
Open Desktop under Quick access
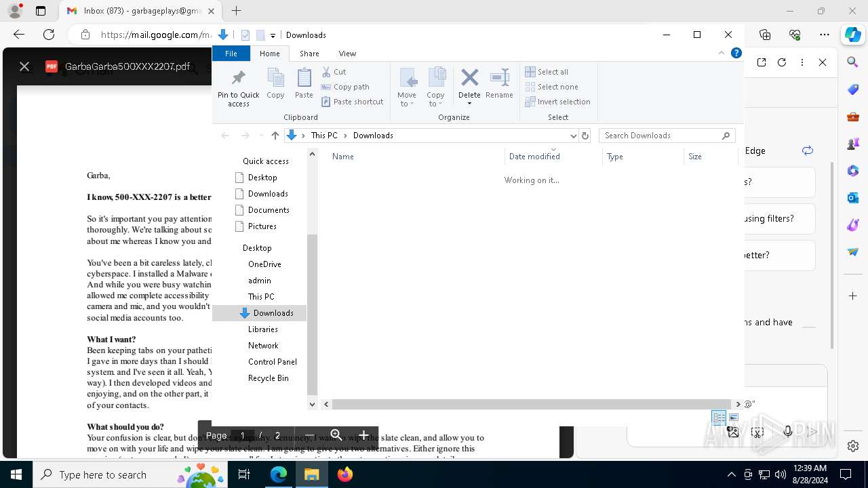262,178
